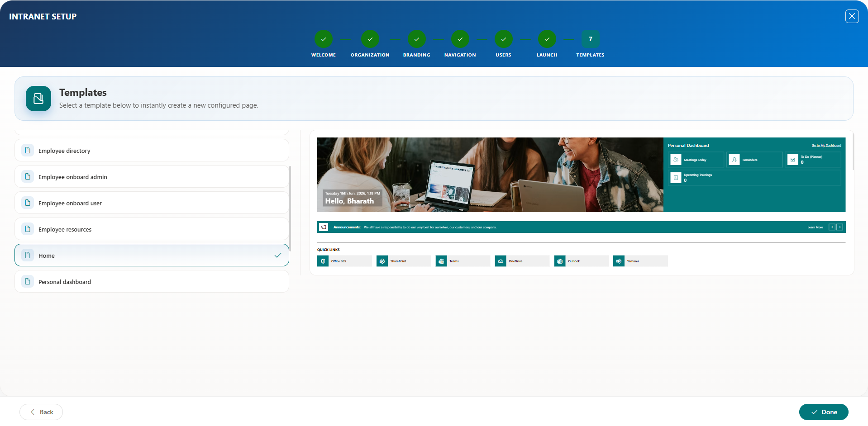Image resolution: width=868 pixels, height=426 pixels.
Task: Open the Navigation step circle
Action: coord(460,39)
